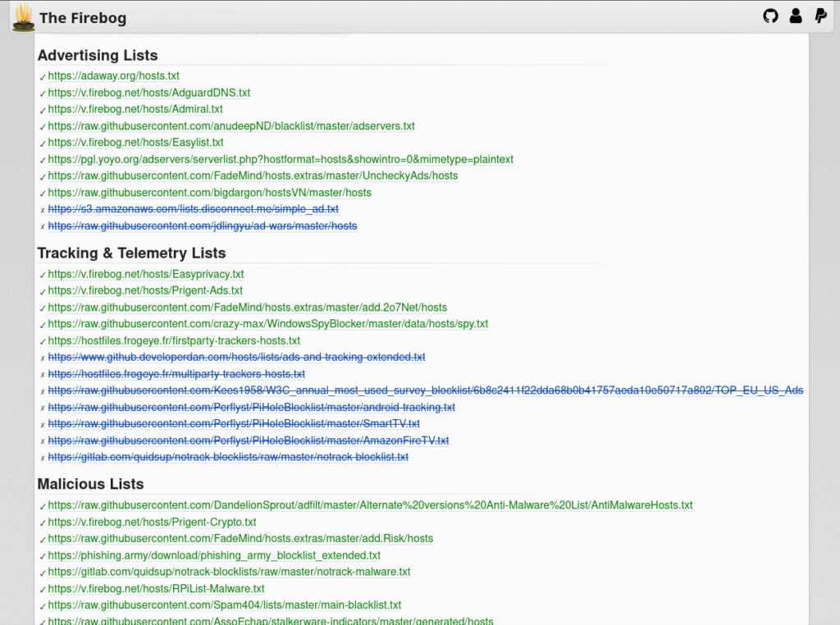The height and width of the screenshot is (625, 840).
Task: Click the user profile icon in header
Action: (x=795, y=16)
